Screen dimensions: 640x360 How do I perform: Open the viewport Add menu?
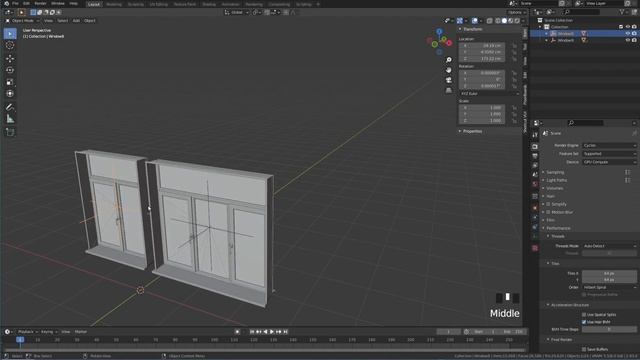[76, 20]
